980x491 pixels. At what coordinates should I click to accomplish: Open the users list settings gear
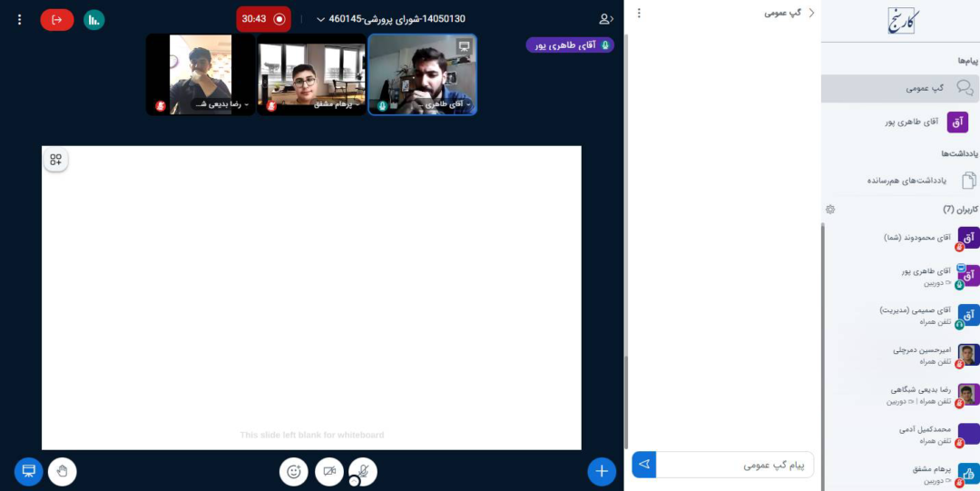point(830,210)
